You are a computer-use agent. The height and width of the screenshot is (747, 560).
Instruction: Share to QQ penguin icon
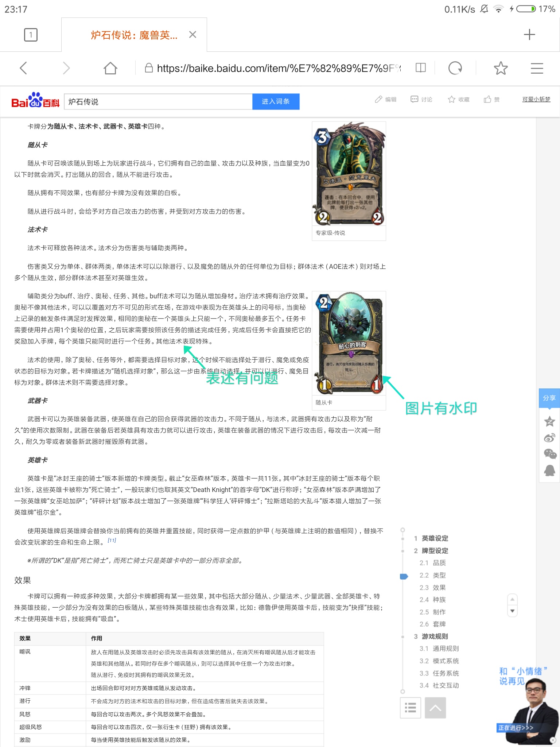click(549, 470)
